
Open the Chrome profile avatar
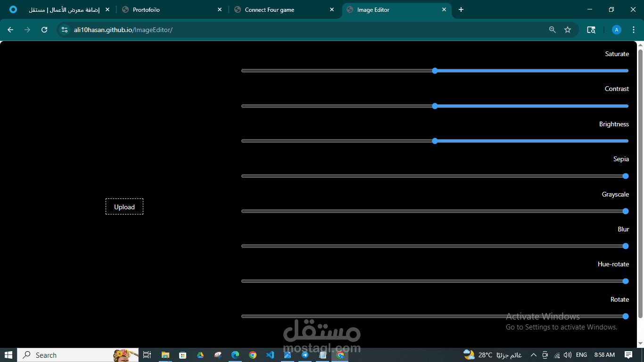[x=617, y=30]
